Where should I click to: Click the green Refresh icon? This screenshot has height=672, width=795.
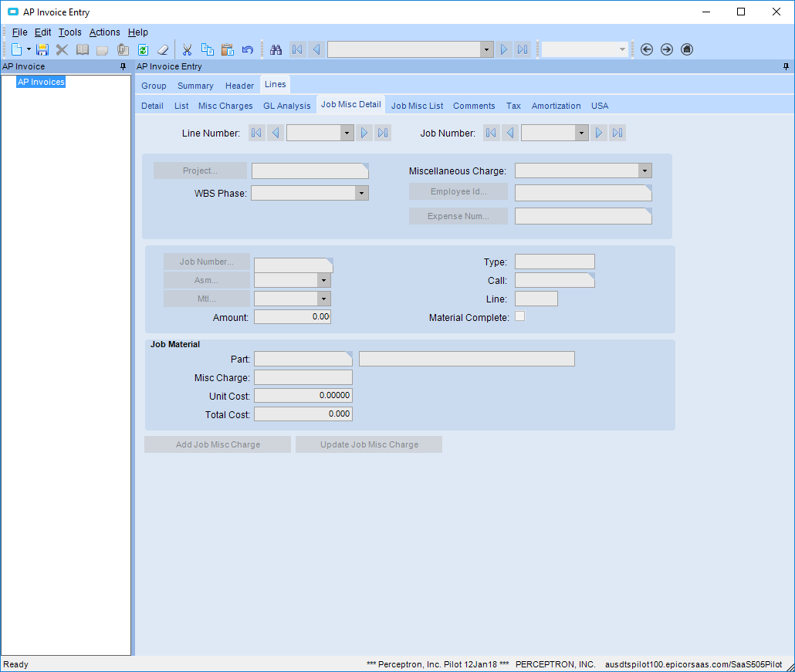pos(143,49)
